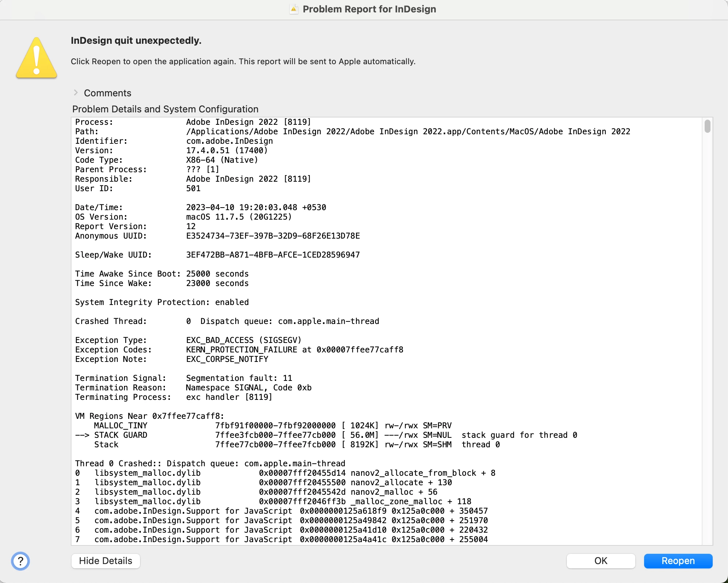Screen dimensions: 728x583
Task: Reopen InDesign with the Reopen button
Action: pyautogui.click(x=678, y=561)
